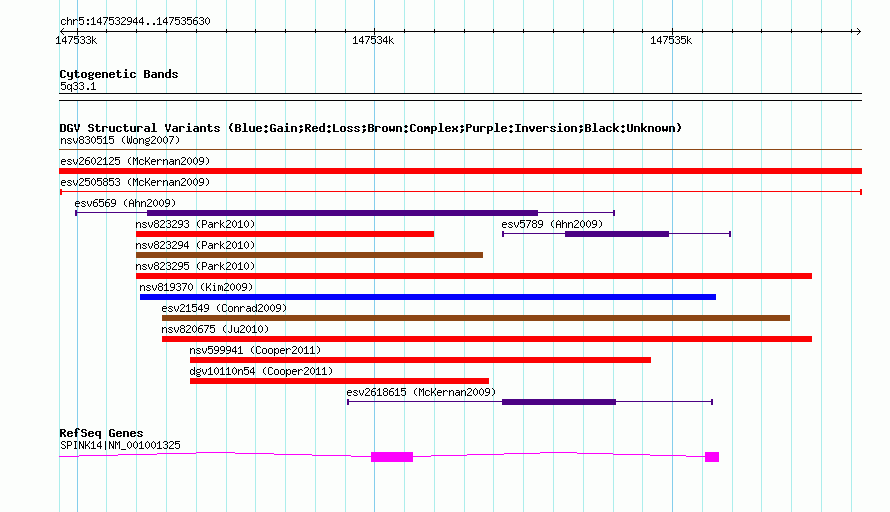Select the nsv823293 (Park2010) label text
This screenshot has width=890, height=512.
click(195, 224)
